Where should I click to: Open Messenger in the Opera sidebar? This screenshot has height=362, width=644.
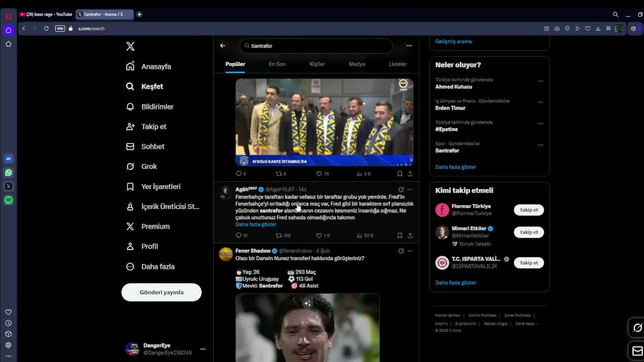[9, 159]
